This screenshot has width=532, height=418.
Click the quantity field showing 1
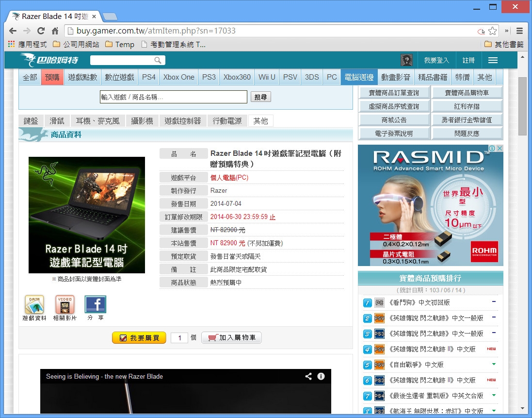pyautogui.click(x=179, y=337)
